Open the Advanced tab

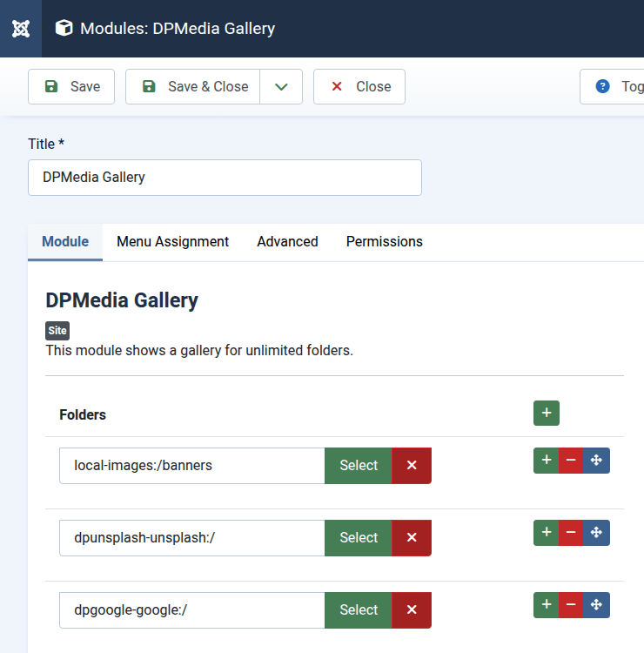tap(287, 242)
